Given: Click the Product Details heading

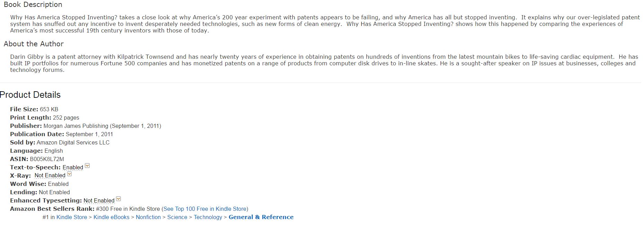Looking at the screenshot, I should [30, 95].
